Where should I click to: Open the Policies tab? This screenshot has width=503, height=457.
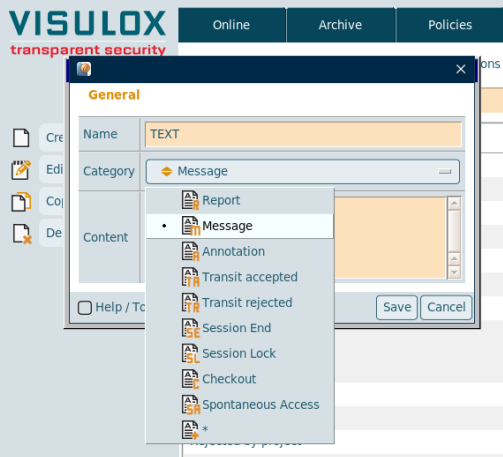(450, 25)
